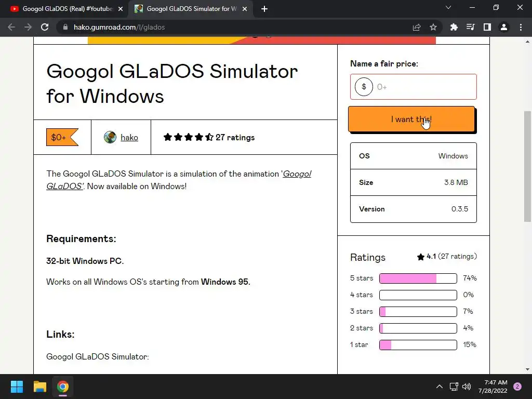This screenshot has height=399, width=532.
Task: Click the '0.3.5' version value
Action: click(x=459, y=209)
